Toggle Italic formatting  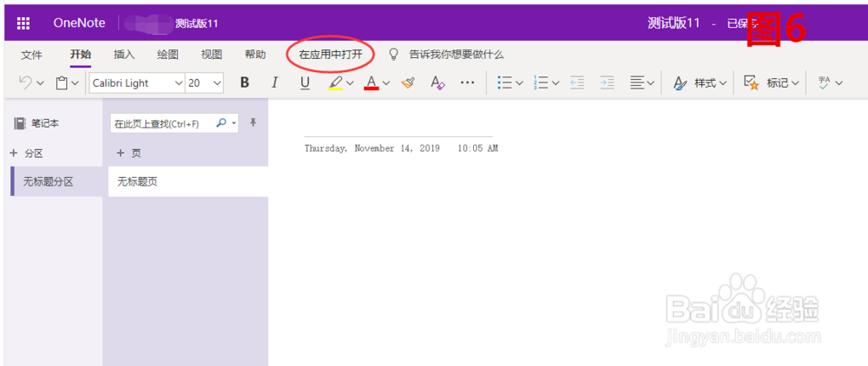pos(274,83)
